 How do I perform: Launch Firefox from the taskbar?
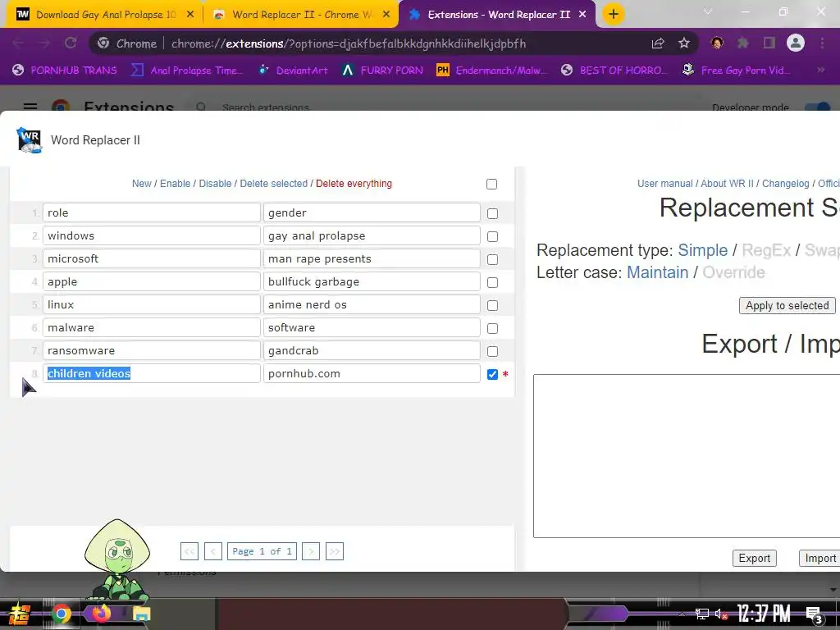(101, 614)
